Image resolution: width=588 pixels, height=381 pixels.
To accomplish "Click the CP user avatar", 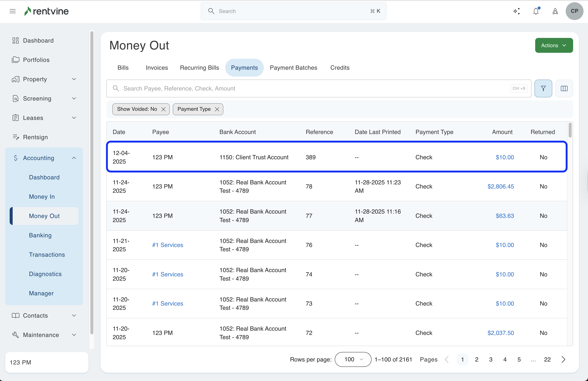I will [x=574, y=11].
